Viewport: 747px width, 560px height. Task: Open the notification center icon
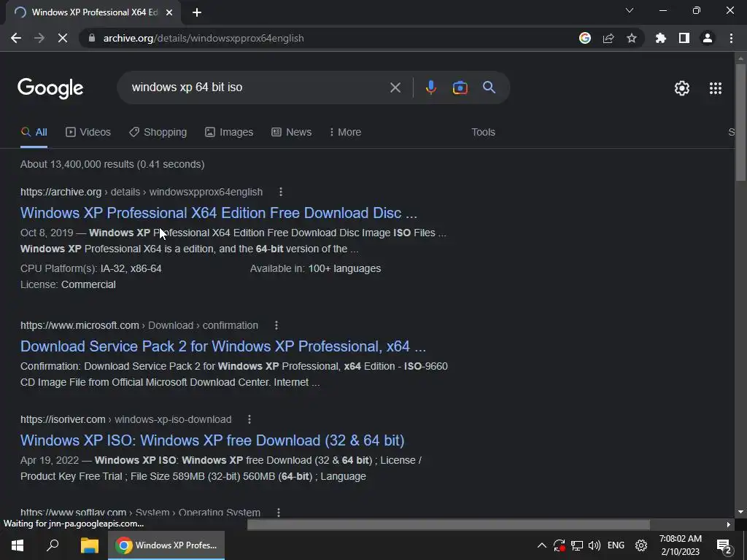coord(724,546)
